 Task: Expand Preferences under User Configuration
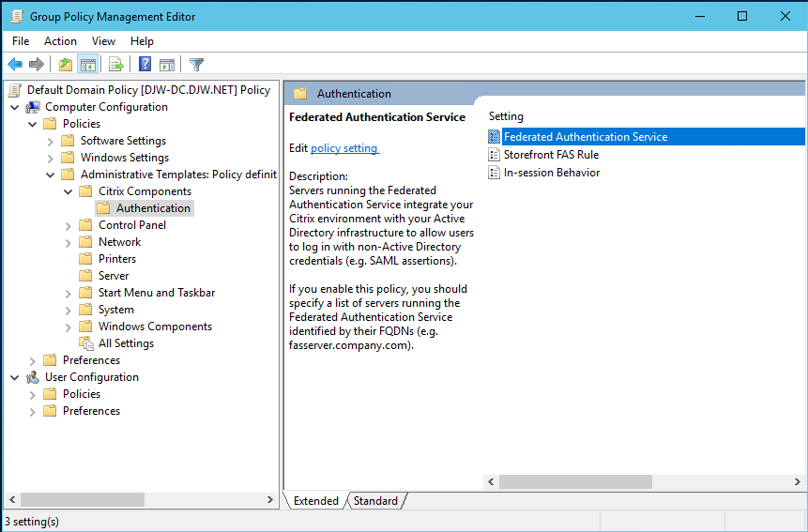pos(33,411)
